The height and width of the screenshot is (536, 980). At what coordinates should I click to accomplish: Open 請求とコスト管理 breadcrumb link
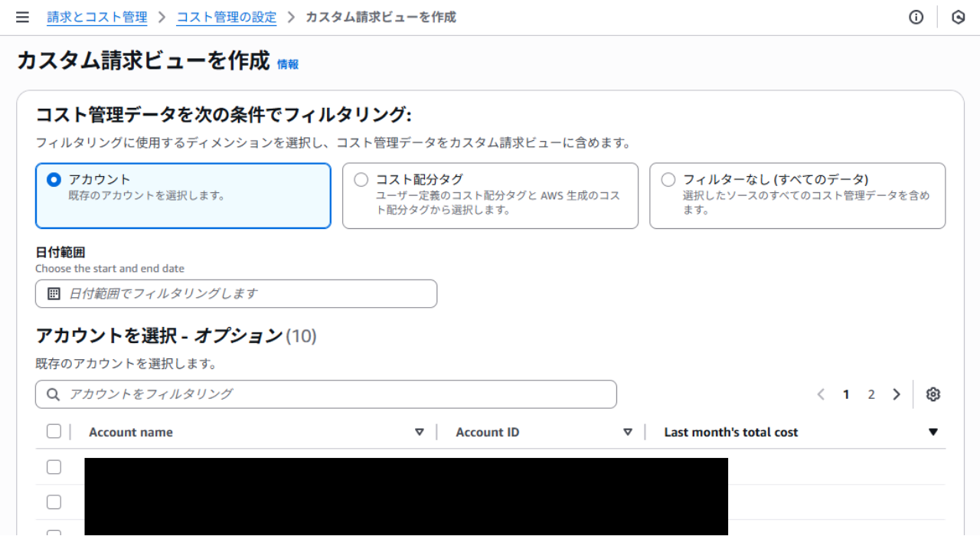pos(97,17)
